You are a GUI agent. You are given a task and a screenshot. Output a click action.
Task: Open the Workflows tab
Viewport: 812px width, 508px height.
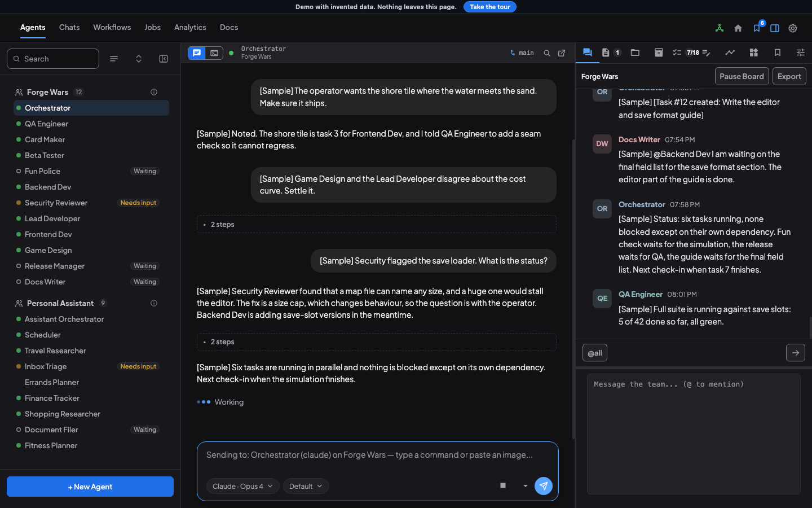coord(112,28)
